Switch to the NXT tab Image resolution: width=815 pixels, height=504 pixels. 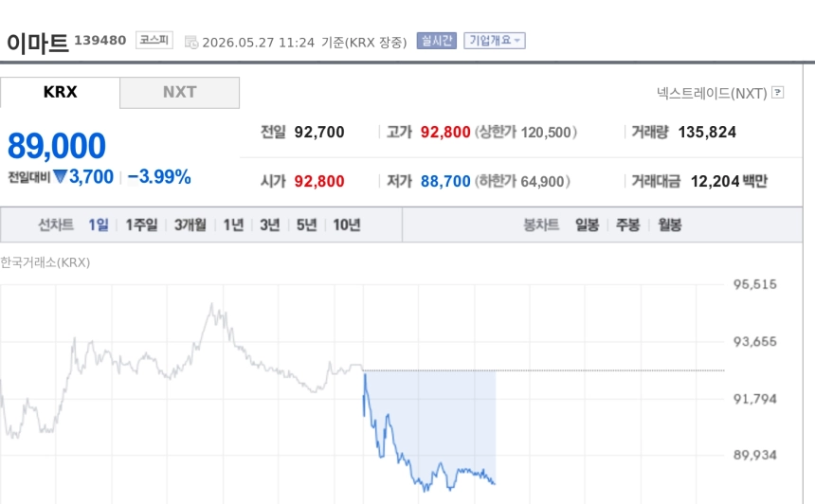coord(180,93)
